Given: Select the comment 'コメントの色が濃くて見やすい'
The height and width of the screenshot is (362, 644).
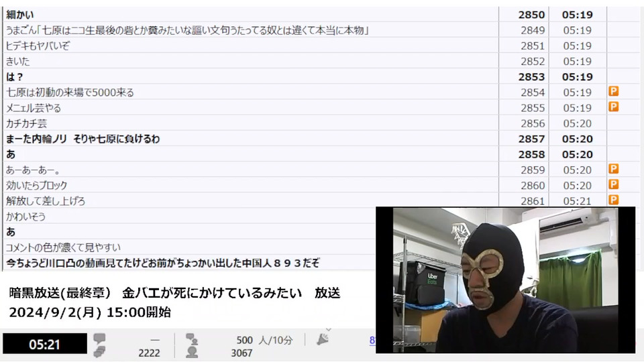Looking at the screenshot, I should coord(63,248).
